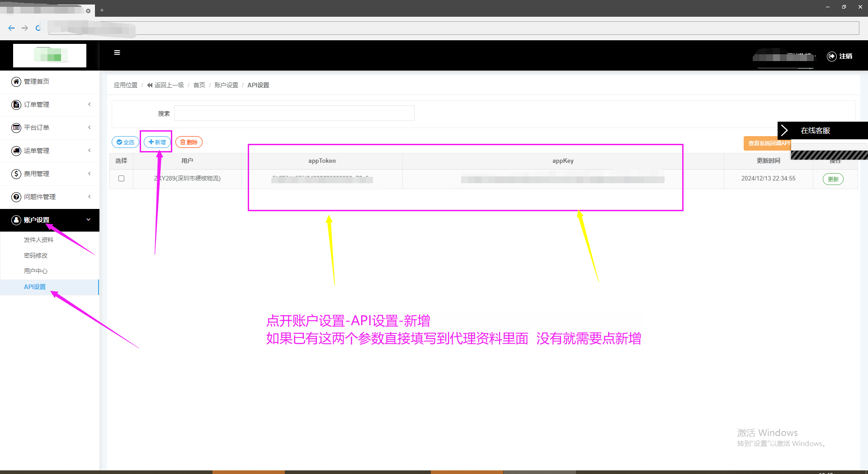
Task: Click the truck icon beside 运单管理
Action: 16,151
